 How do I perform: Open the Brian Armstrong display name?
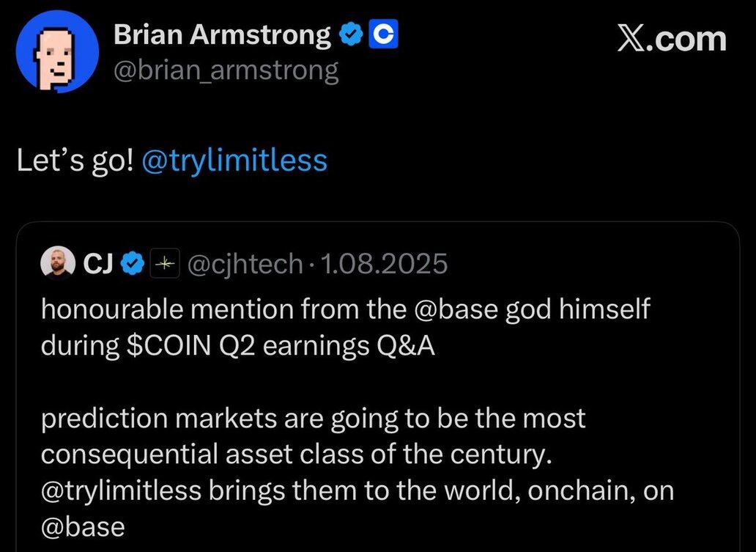pos(222,34)
